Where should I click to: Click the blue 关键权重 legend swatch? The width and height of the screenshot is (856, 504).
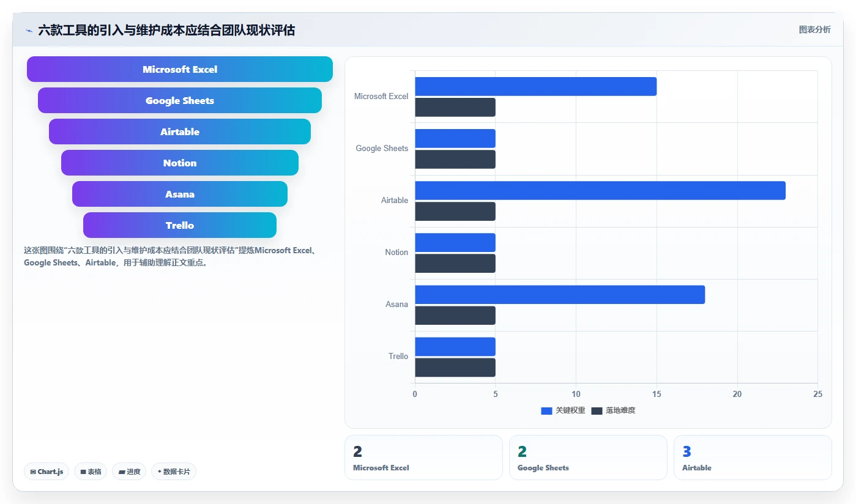click(546, 410)
